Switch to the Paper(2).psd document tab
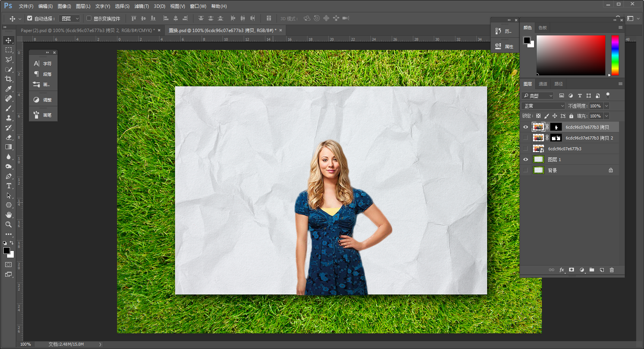The height and width of the screenshot is (349, 644). pyautogui.click(x=88, y=31)
